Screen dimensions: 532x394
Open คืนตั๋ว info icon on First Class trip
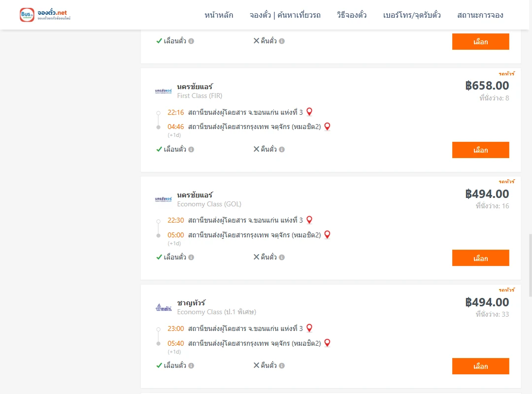pyautogui.click(x=282, y=149)
